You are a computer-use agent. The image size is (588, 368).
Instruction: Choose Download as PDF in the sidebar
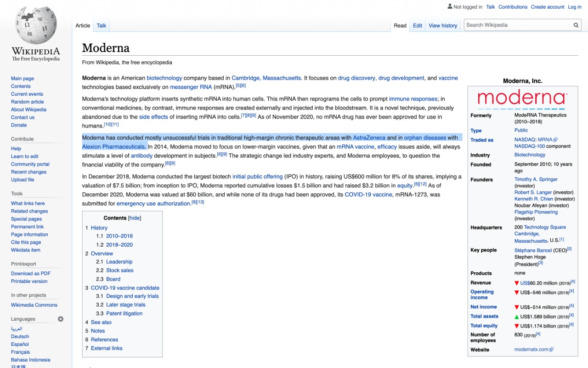point(31,274)
